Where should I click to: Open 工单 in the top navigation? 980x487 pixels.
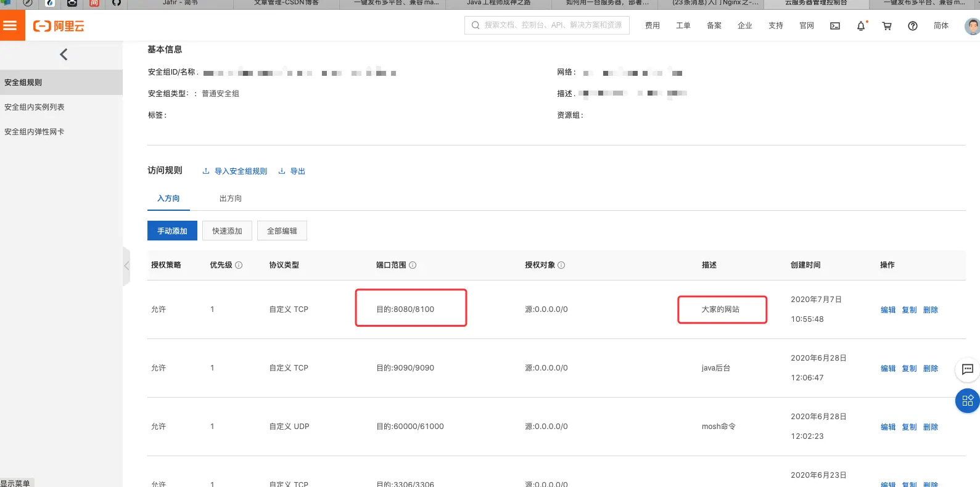pyautogui.click(x=683, y=26)
